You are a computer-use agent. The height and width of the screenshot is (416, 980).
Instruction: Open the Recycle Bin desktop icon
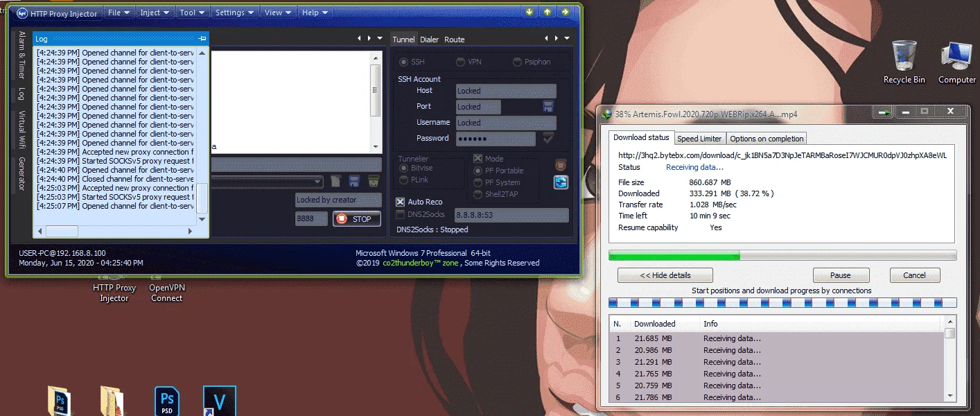[x=904, y=62]
